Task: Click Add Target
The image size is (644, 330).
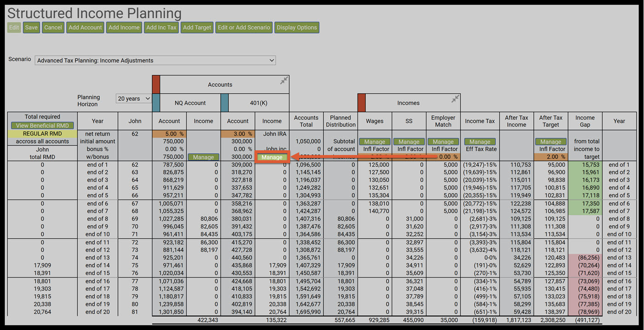Action: tap(197, 28)
